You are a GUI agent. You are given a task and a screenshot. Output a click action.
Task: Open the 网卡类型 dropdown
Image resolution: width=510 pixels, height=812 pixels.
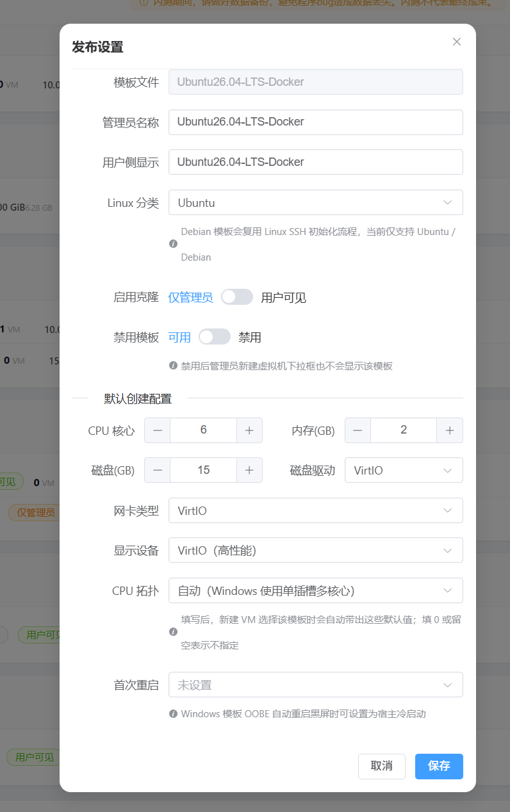point(316,510)
